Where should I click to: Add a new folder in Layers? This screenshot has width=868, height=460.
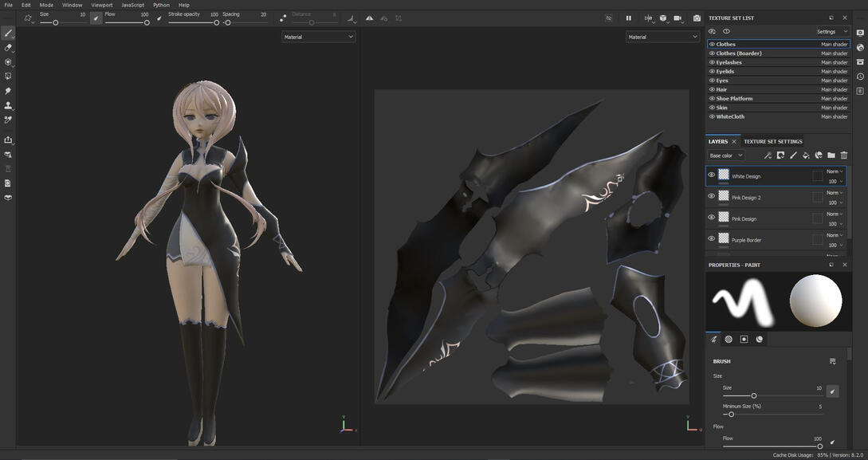(831, 155)
